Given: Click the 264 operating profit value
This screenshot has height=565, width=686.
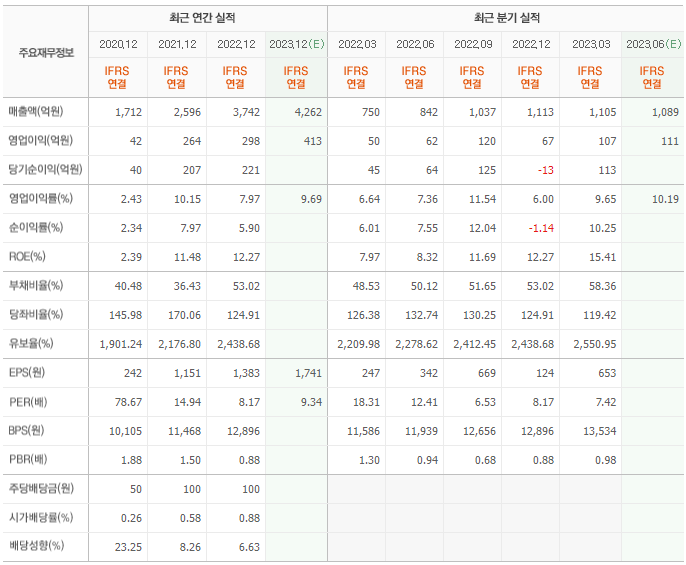Looking at the screenshot, I should tap(192, 141).
